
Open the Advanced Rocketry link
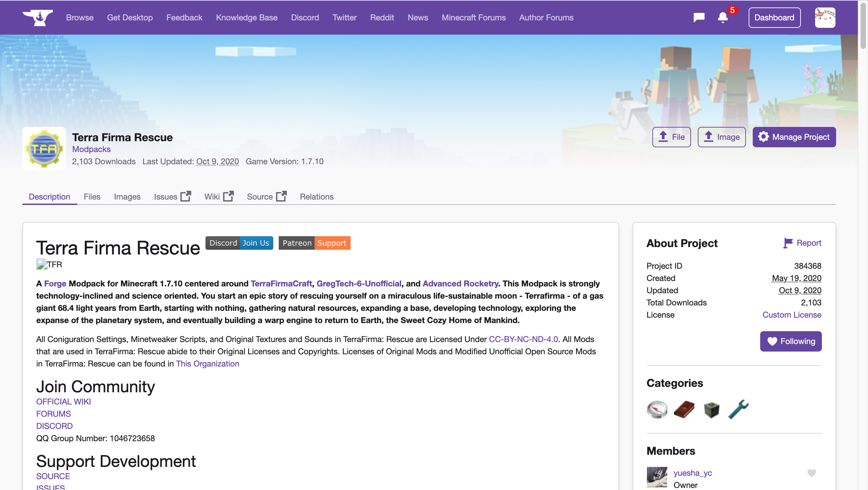(460, 284)
